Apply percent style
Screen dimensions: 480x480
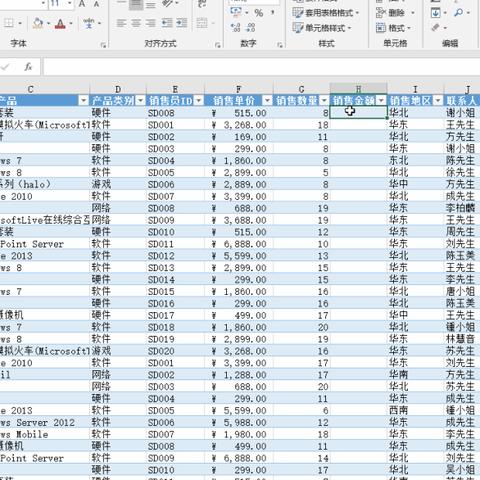pyautogui.click(x=259, y=13)
